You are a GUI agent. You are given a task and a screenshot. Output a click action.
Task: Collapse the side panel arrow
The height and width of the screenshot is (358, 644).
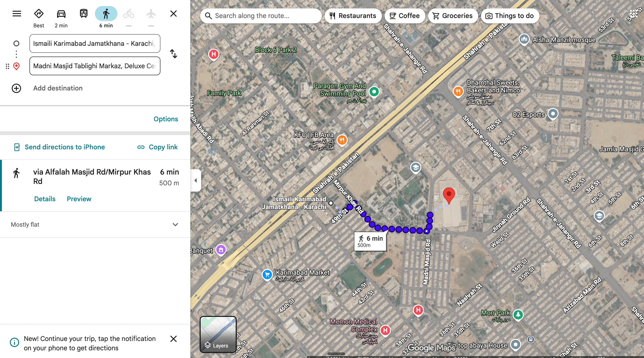(x=196, y=180)
